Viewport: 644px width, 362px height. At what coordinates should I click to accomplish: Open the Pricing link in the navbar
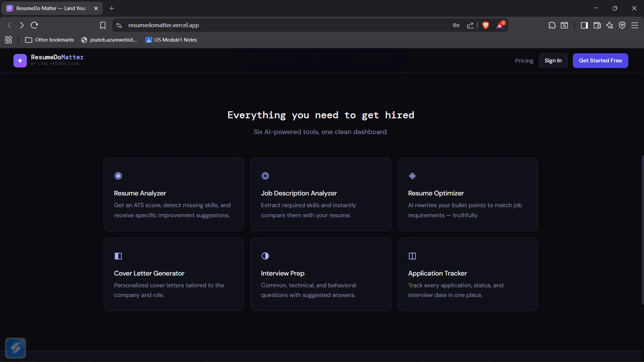click(524, 61)
